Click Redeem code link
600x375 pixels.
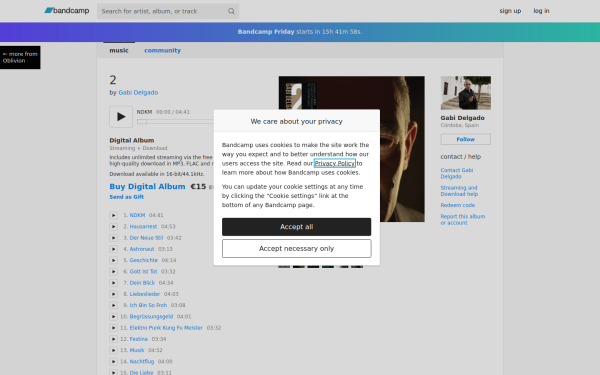coord(458,205)
